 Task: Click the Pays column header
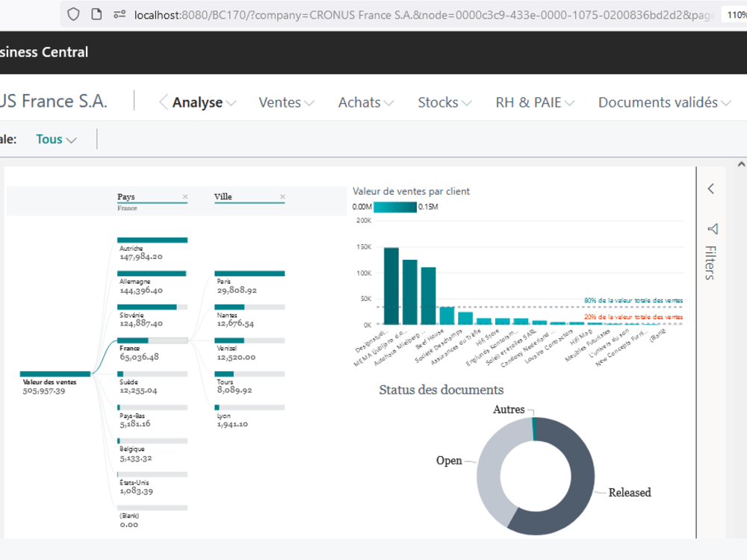click(x=126, y=196)
